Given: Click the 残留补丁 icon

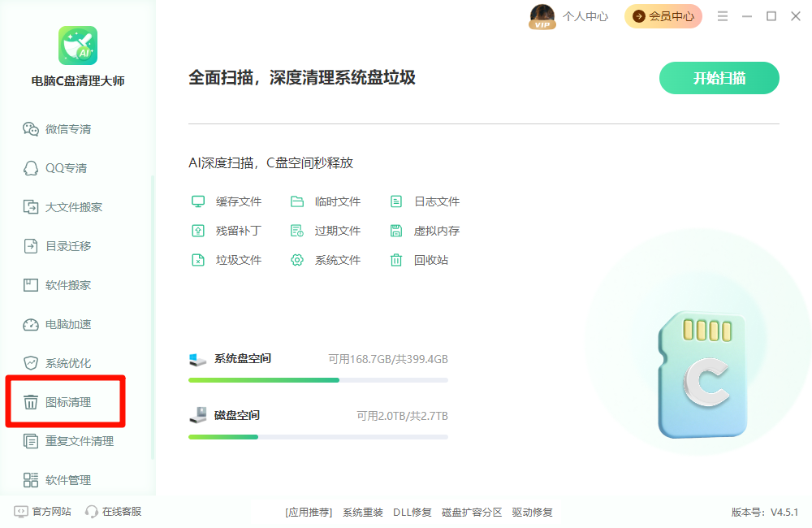Looking at the screenshot, I should point(198,231).
